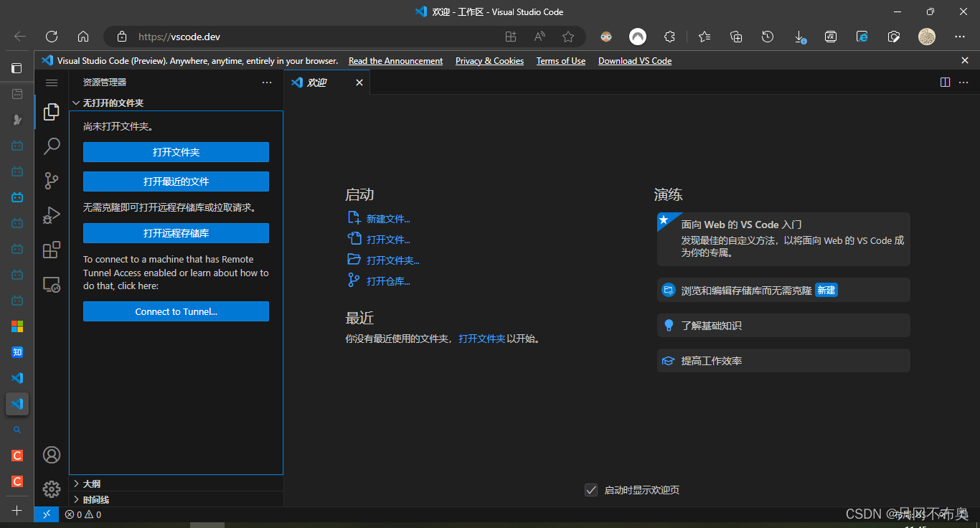Screen dimensions: 980x528
Task: Expand the 时间线 section
Action: click(176, 499)
